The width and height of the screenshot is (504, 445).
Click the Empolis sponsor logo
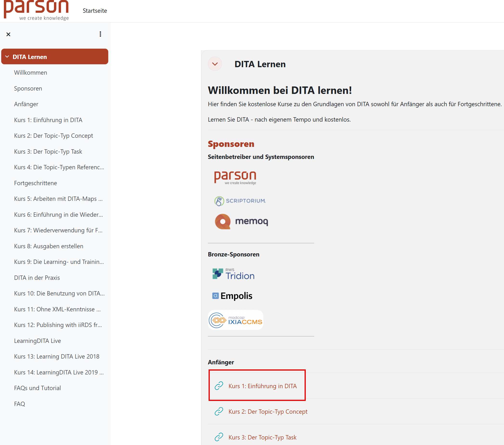pos(232,296)
